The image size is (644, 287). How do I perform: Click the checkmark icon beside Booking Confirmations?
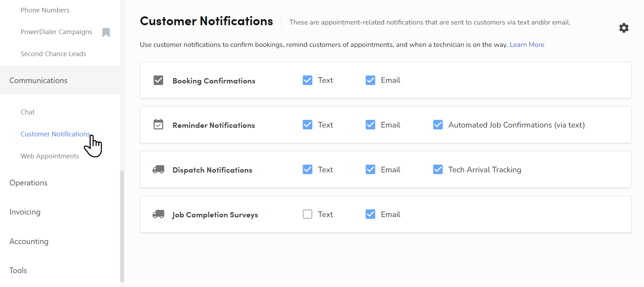point(158,80)
